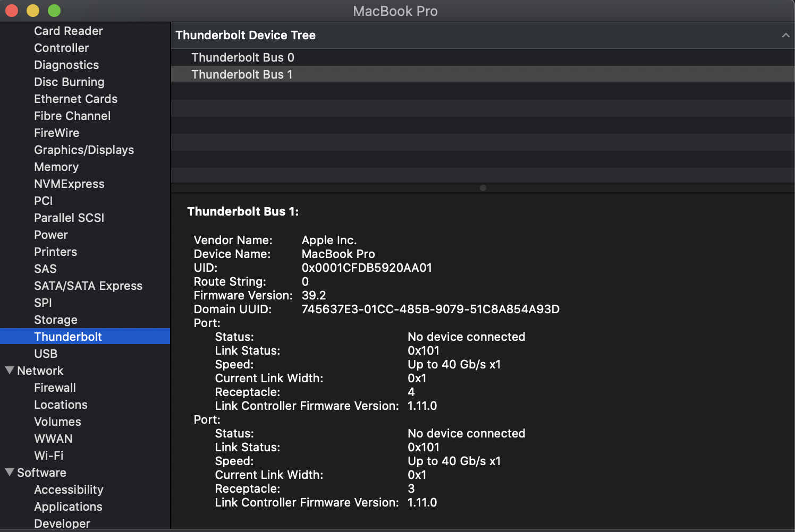Select the Software heading
Image resolution: width=795 pixels, height=532 pixels.
pos(42,473)
